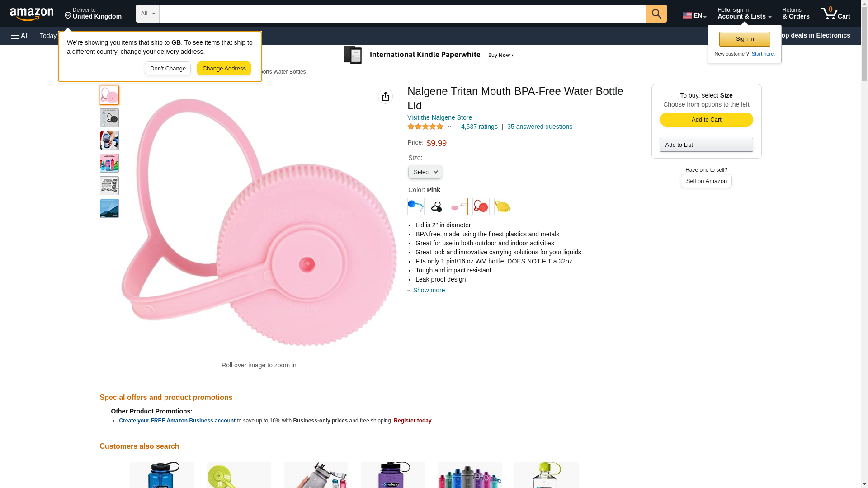Expand Show more product details

click(x=428, y=290)
